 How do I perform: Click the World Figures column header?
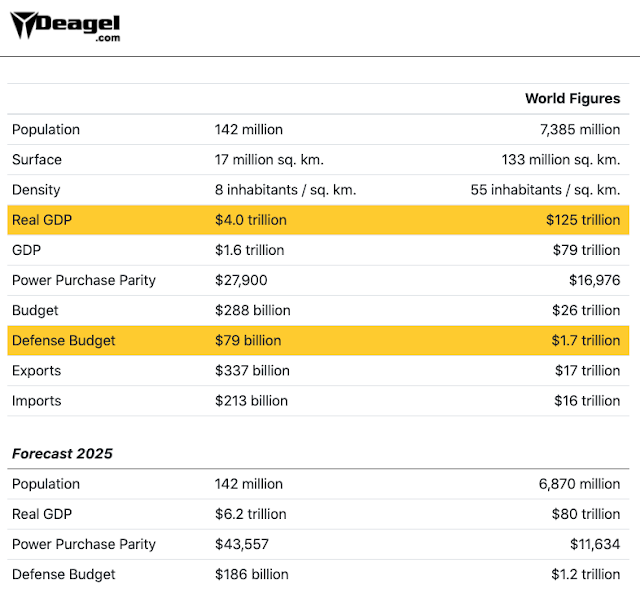(x=572, y=98)
